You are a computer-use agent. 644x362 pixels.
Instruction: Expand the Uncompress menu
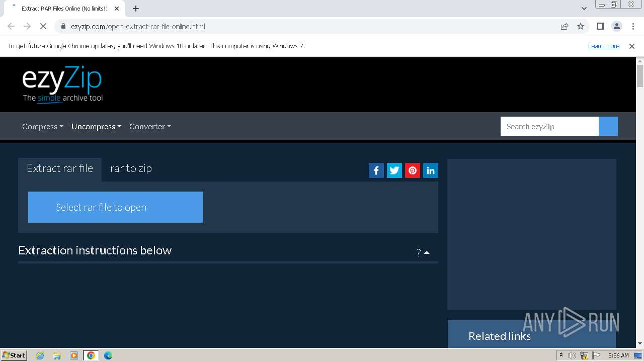click(x=96, y=126)
